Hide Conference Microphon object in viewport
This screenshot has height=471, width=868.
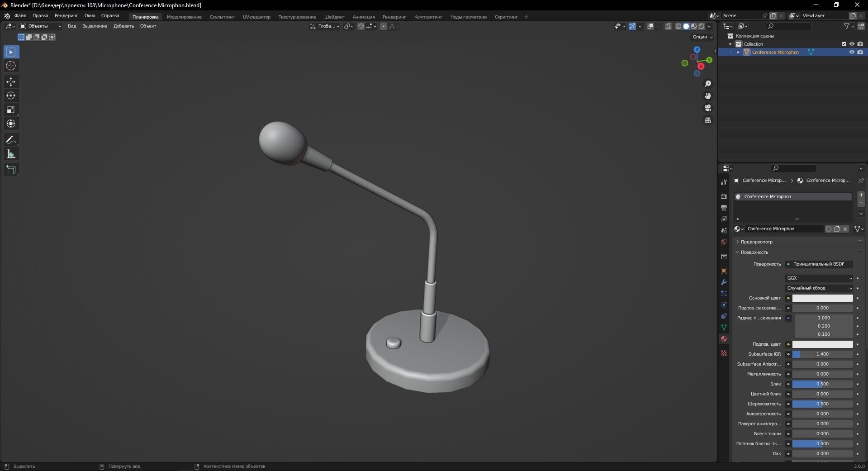pos(852,52)
